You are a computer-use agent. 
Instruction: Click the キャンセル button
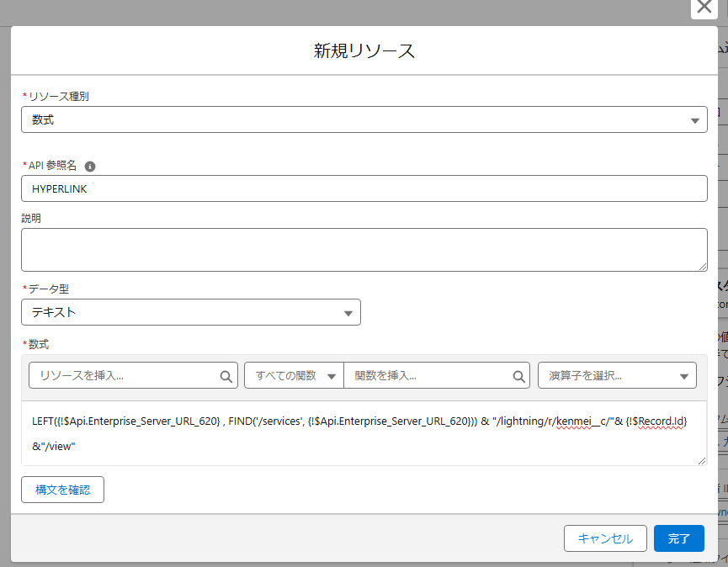(x=605, y=538)
